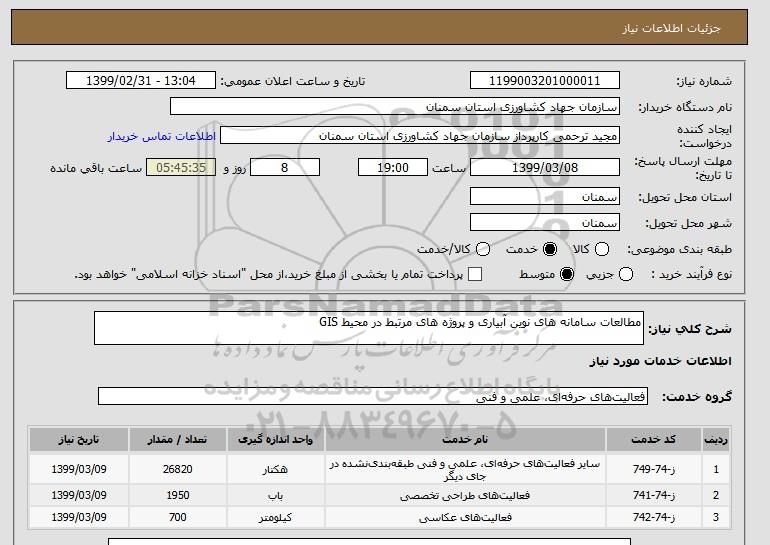The width and height of the screenshot is (770, 545).
Task: Click service code ز-74-742 cell
Action: 654,517
